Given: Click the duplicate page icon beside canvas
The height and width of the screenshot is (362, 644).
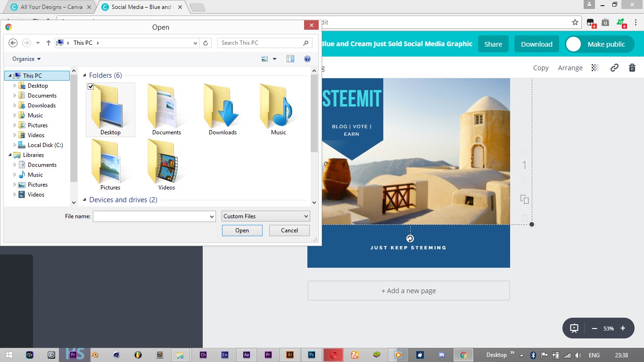Looking at the screenshot, I should (525, 199).
